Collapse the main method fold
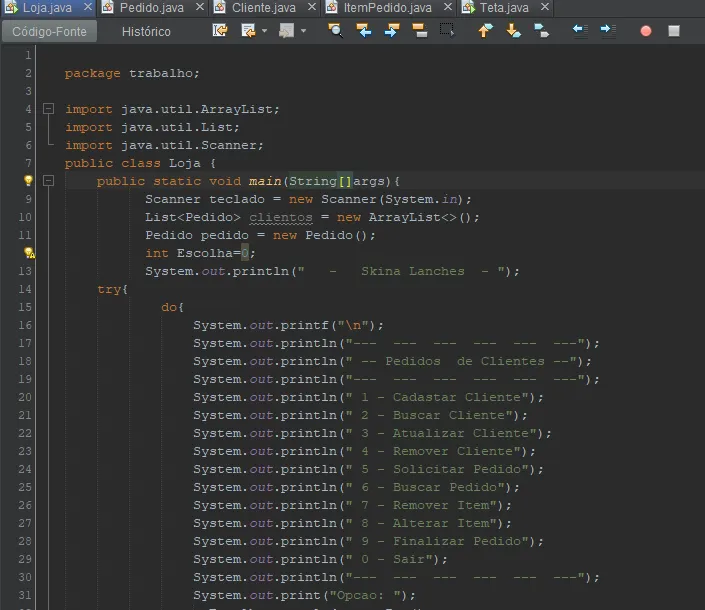This screenshot has height=610, width=705. (x=47, y=181)
